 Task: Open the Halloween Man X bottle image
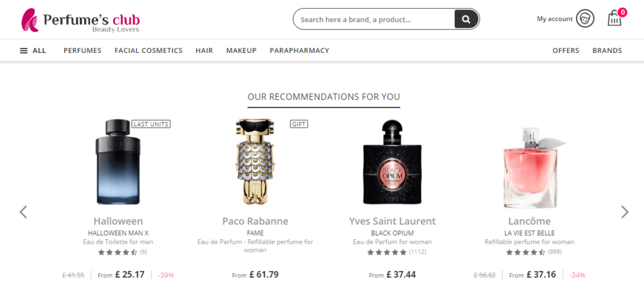(118, 162)
